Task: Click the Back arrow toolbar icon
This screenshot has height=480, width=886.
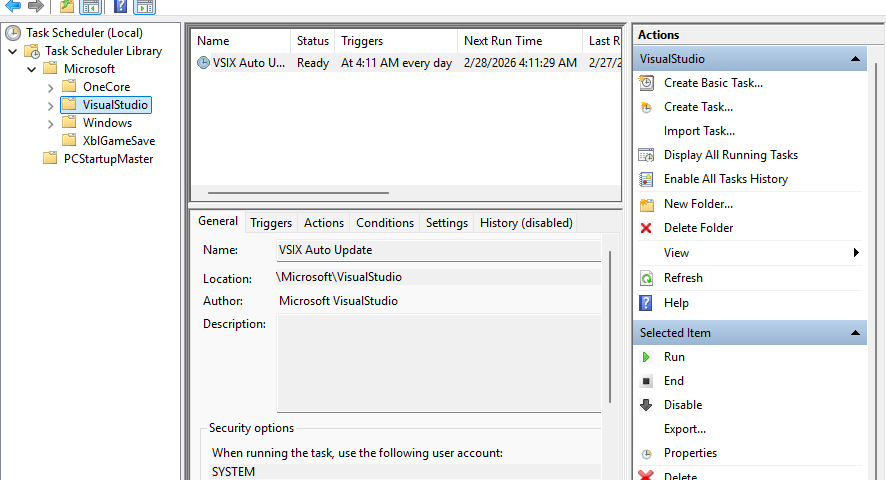Action: pyautogui.click(x=12, y=6)
